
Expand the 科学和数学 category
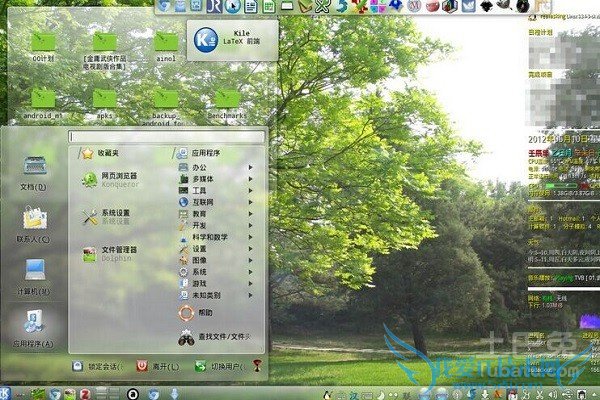click(215, 237)
